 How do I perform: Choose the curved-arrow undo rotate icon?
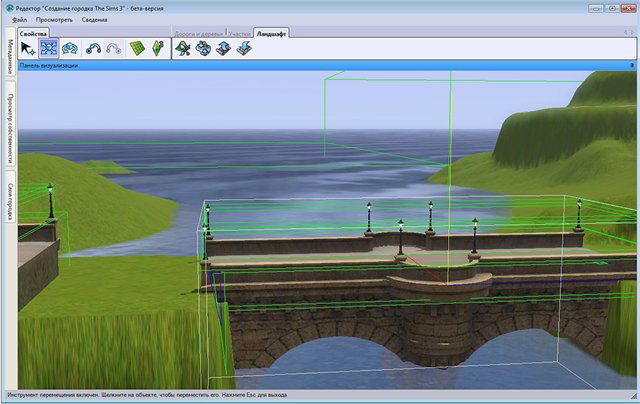[94, 48]
